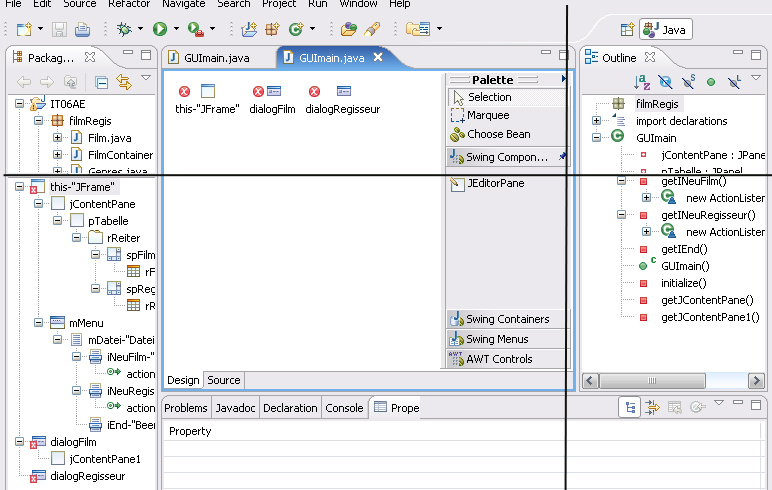Image resolution: width=772 pixels, height=490 pixels.
Task: Select initialize() in Outline
Action: tap(683, 283)
